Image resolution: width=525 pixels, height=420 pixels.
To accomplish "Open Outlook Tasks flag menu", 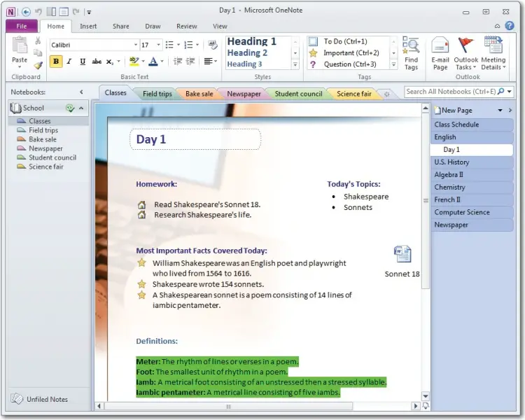I will [465, 54].
